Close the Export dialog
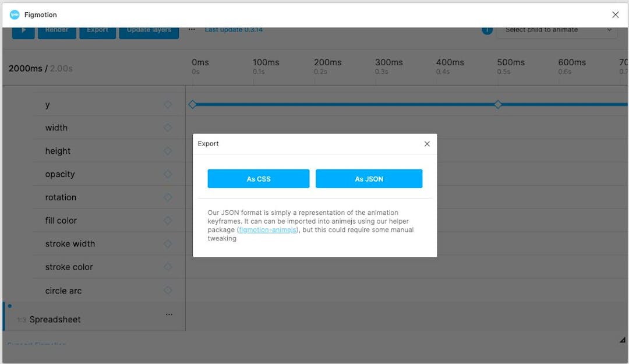The width and height of the screenshot is (629, 364). [427, 144]
